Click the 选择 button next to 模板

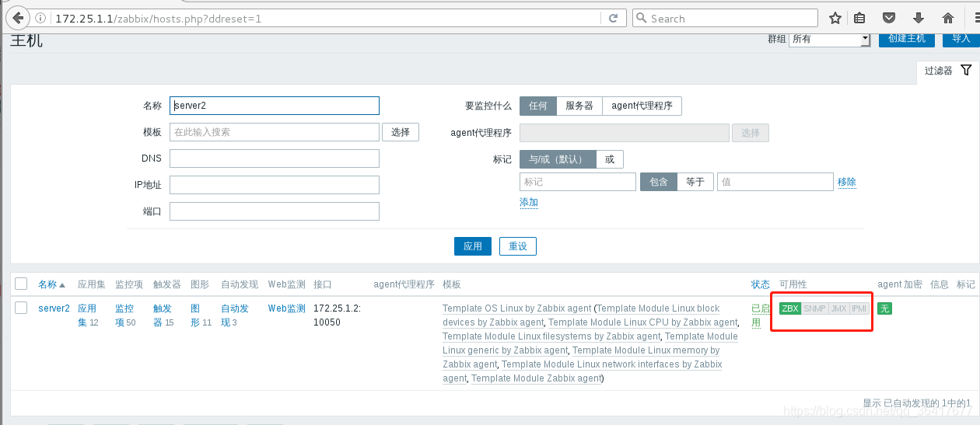point(401,132)
